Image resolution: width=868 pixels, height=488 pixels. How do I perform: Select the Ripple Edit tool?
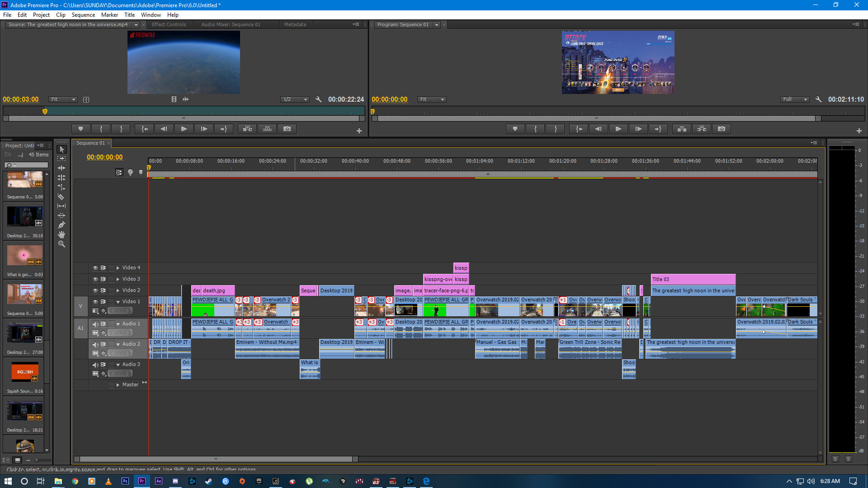[x=61, y=168]
